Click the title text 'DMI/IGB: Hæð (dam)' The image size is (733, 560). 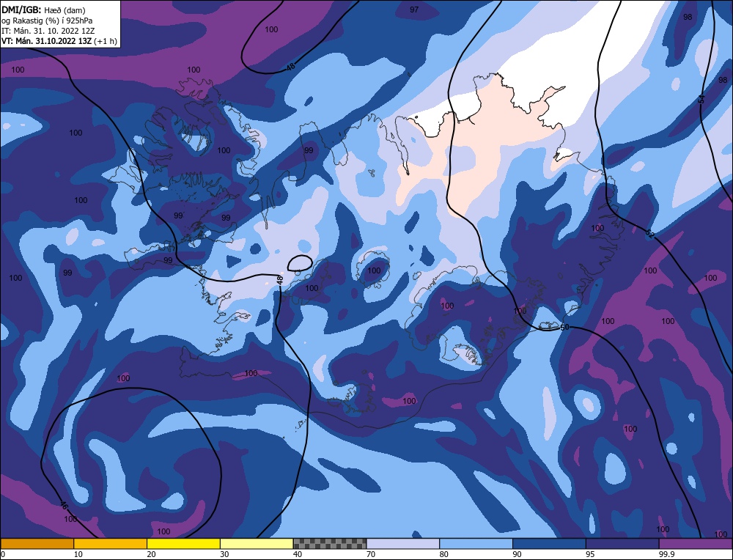(x=43, y=9)
